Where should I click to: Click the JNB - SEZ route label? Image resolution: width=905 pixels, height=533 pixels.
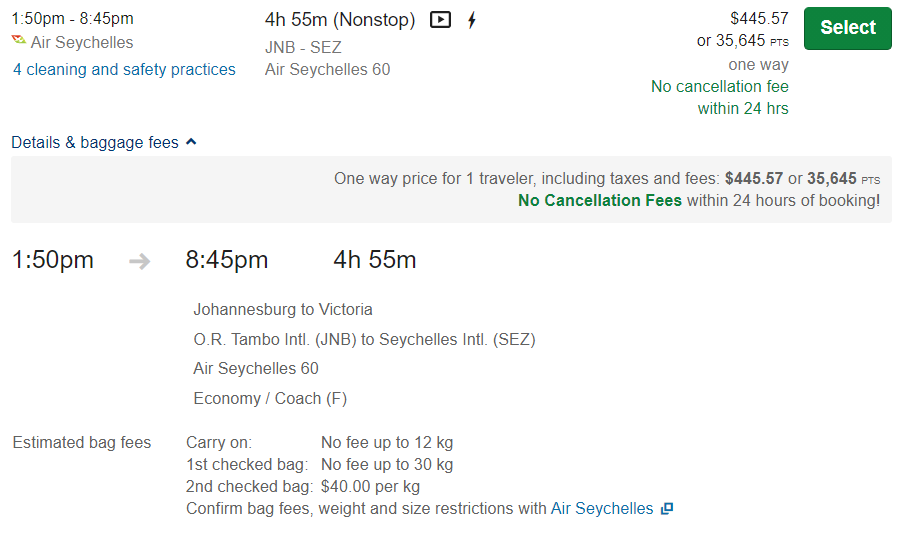click(303, 47)
